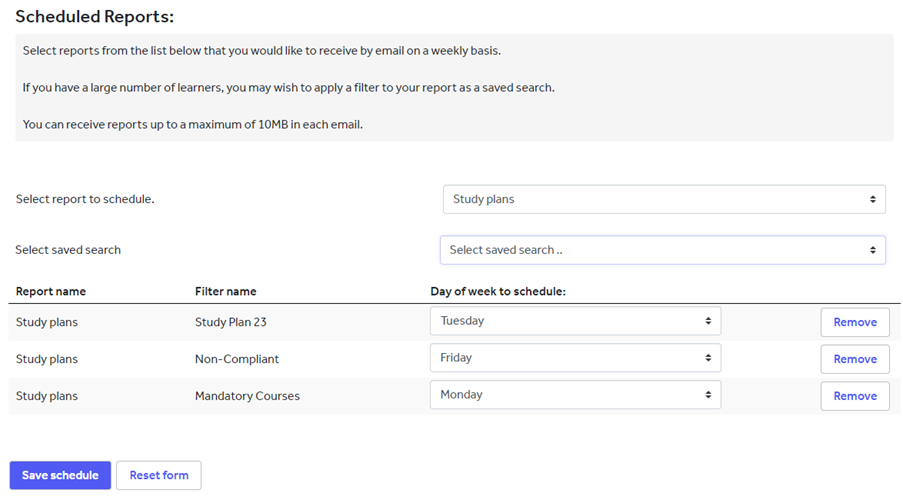Click the 'Filter name' column header

(x=226, y=292)
